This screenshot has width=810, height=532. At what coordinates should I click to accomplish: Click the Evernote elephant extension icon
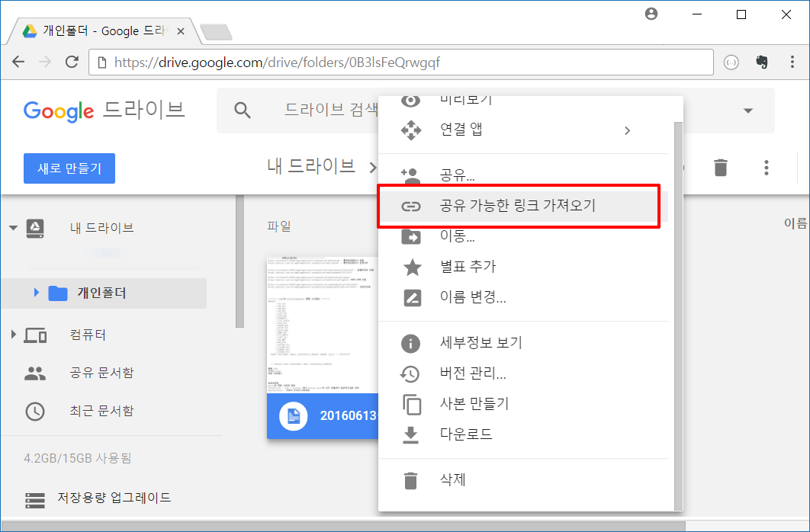pos(762,62)
